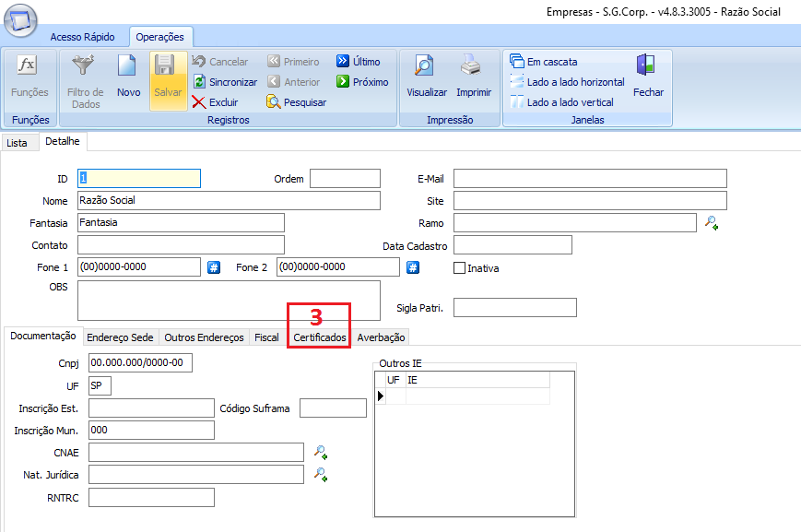Switch to the Lista tab
801x532 pixels.
[17, 143]
